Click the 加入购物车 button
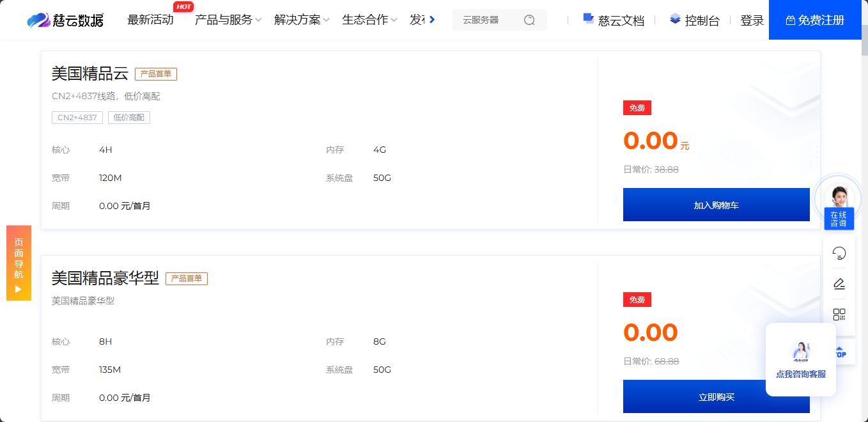Viewport: 868px width, 422px height. pyautogui.click(x=717, y=205)
